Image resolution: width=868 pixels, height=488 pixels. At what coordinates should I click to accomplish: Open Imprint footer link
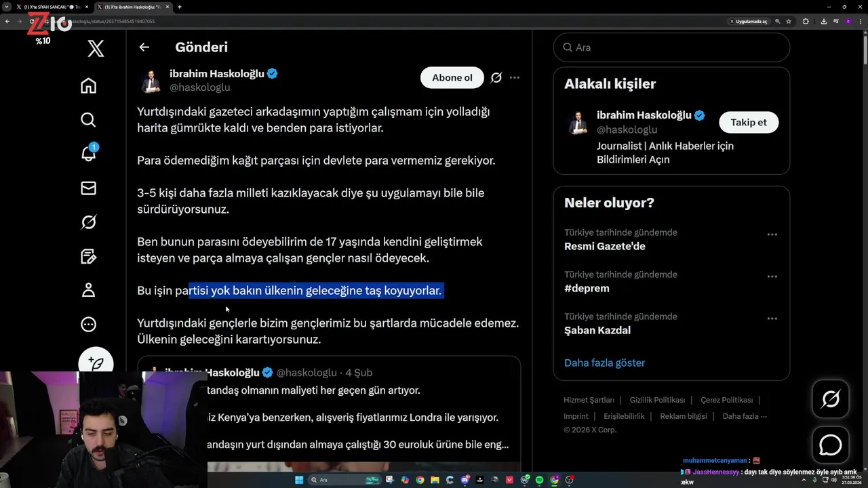tap(576, 416)
